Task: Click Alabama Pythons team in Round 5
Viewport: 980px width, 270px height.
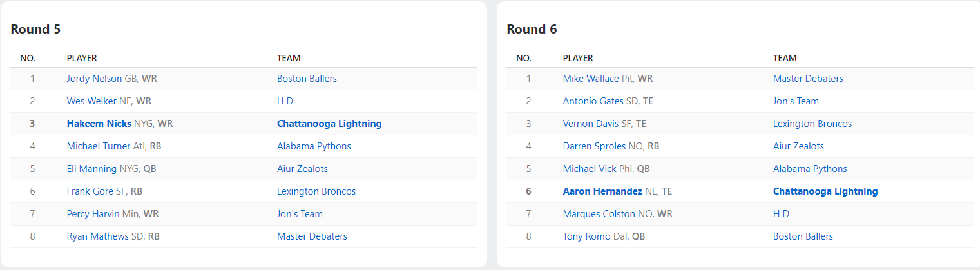Action: click(x=314, y=146)
